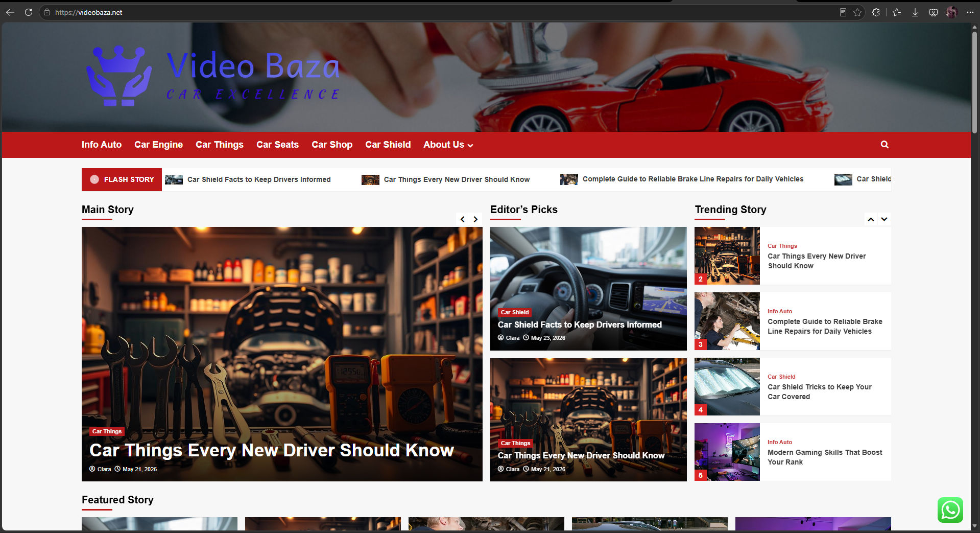Click trending thumbnail numbered 3

coord(727,321)
